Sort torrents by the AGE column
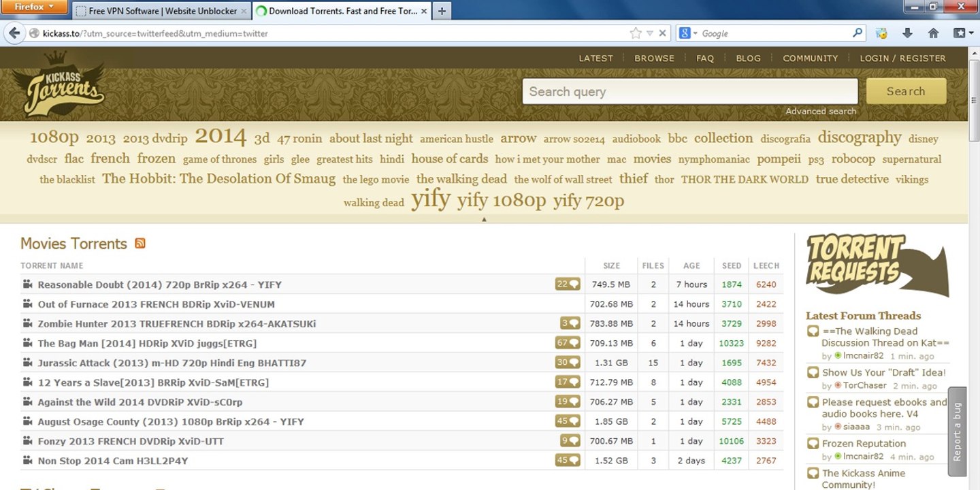Image resolution: width=980 pixels, height=490 pixels. point(691,265)
